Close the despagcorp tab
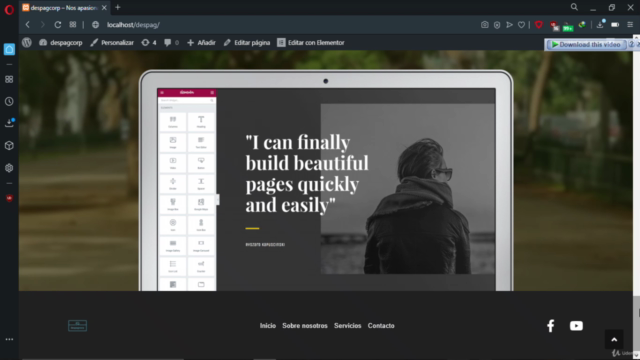 click(104, 8)
